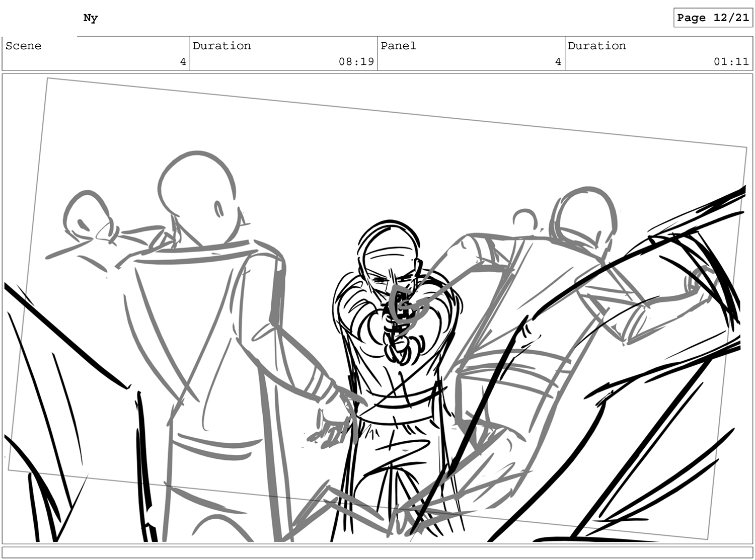Image resolution: width=755 pixels, height=560 pixels.
Task: Select the tilted camera frame's top-left corner
Action: [x=47, y=78]
